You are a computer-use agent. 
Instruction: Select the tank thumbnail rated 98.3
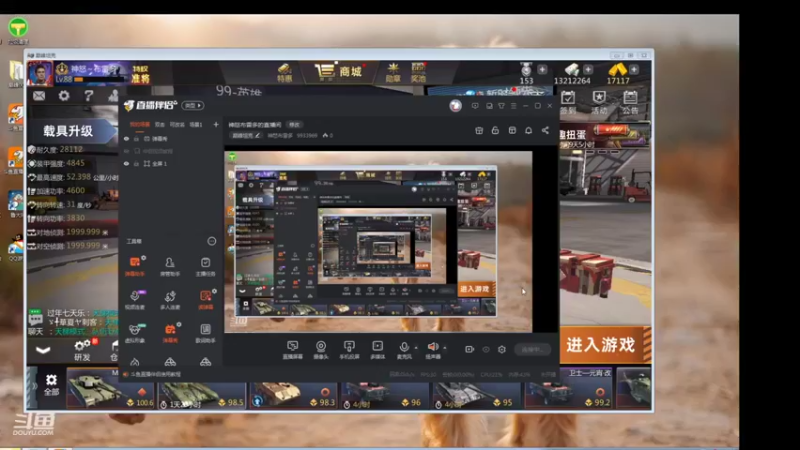click(293, 394)
